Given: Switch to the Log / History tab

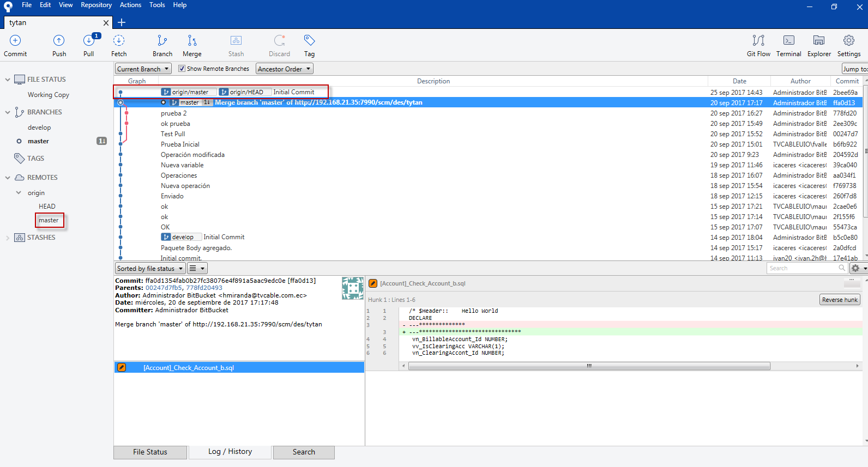Looking at the screenshot, I should pos(230,452).
